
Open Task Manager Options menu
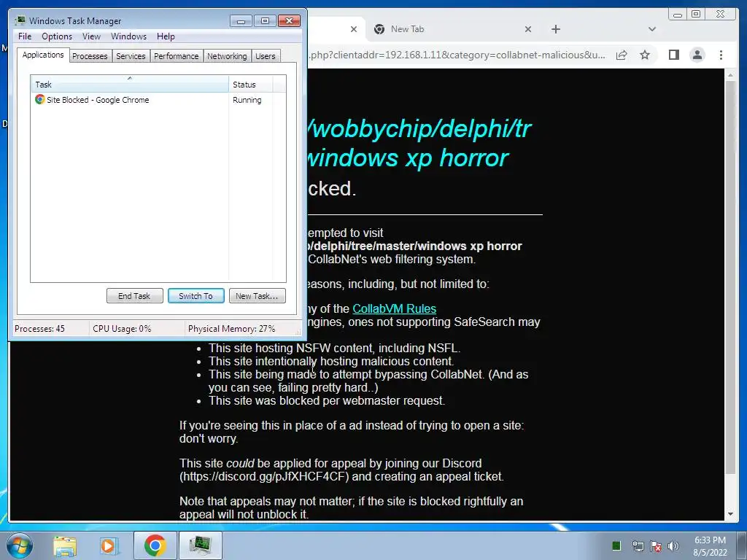click(57, 36)
